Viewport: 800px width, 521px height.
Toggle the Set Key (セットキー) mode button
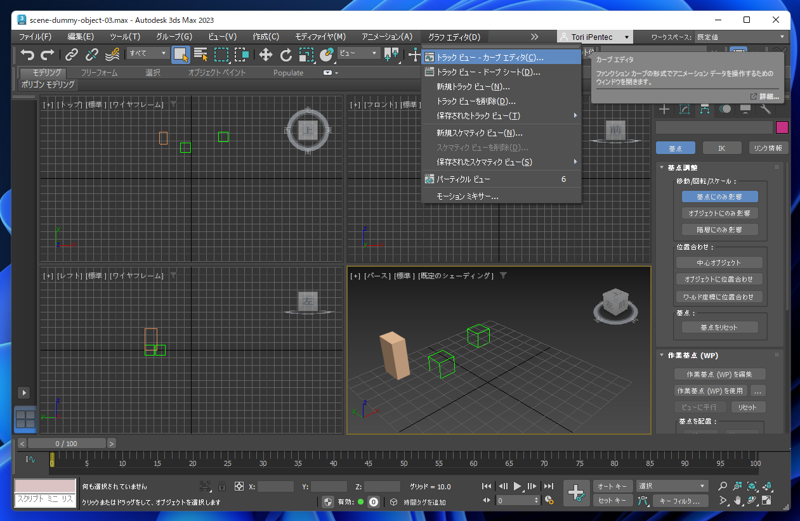[612, 501]
